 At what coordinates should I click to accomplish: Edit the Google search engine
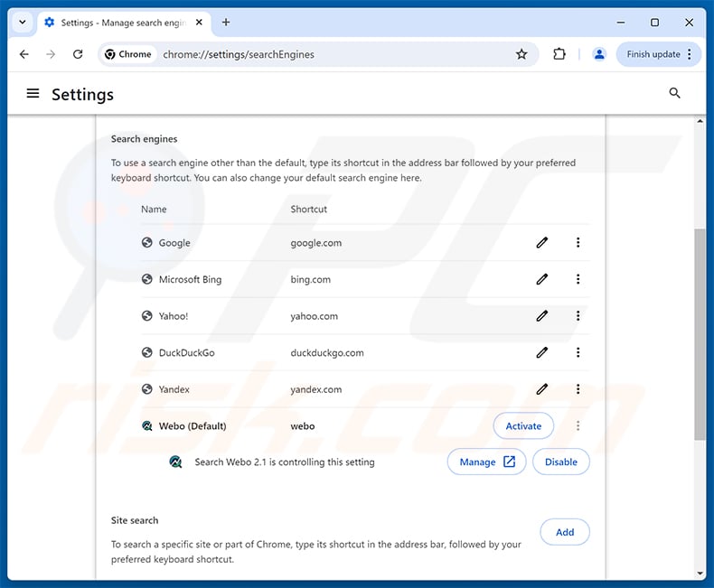[542, 243]
